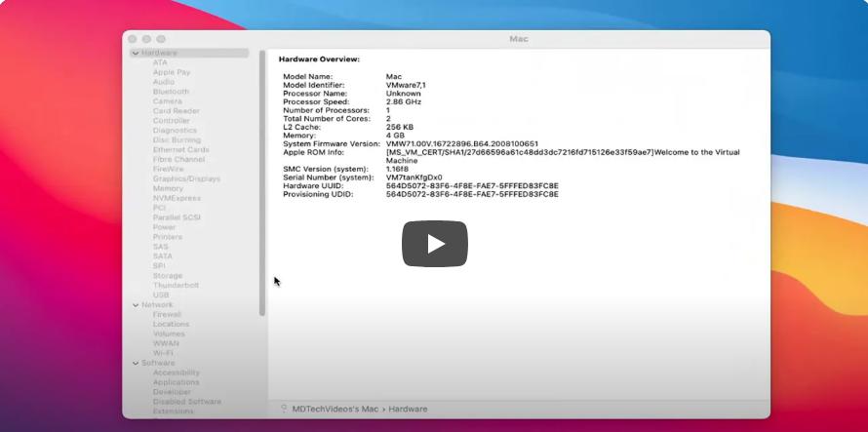The image size is (868, 432).
Task: Open the ATA hardware entry
Action: pyautogui.click(x=160, y=62)
